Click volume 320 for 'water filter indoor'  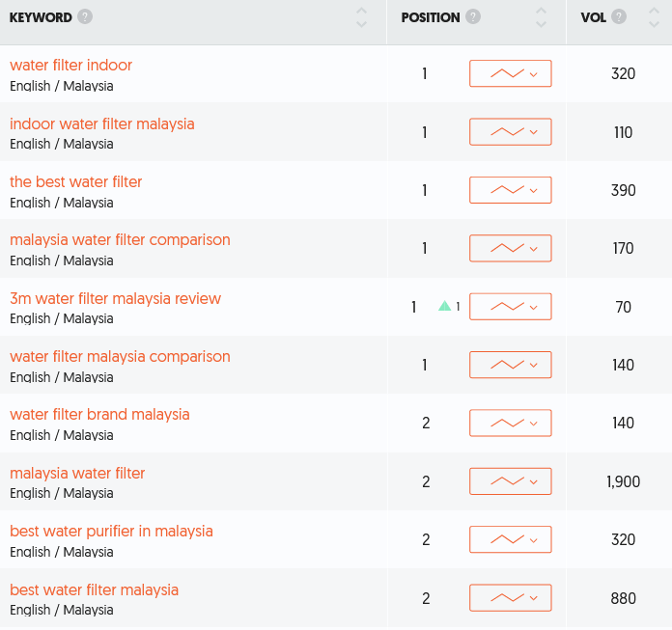(623, 73)
